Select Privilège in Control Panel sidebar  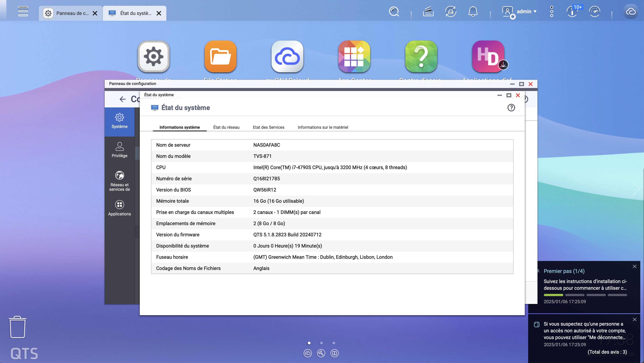coord(119,150)
